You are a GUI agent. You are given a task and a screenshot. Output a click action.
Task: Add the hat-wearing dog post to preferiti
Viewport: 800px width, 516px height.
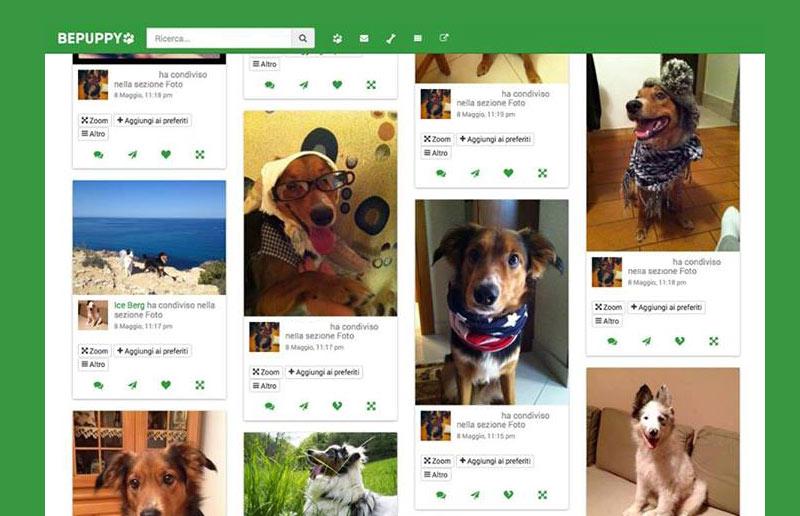click(x=667, y=307)
